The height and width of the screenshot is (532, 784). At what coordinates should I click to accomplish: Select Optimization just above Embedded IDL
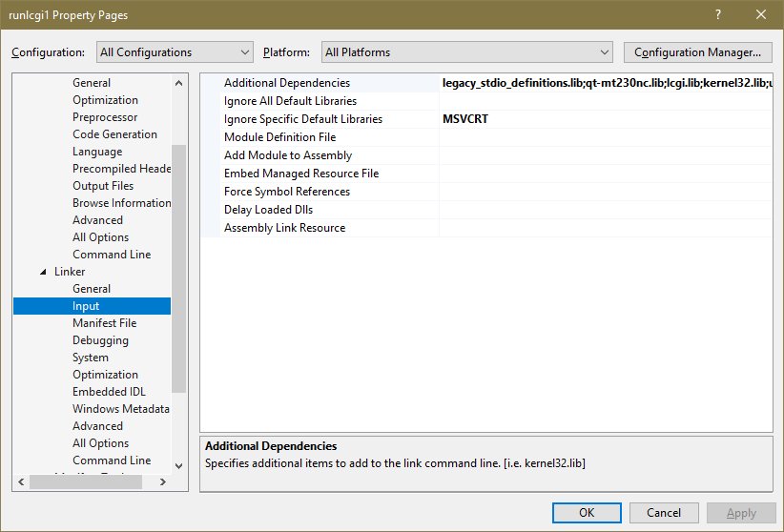(x=105, y=375)
